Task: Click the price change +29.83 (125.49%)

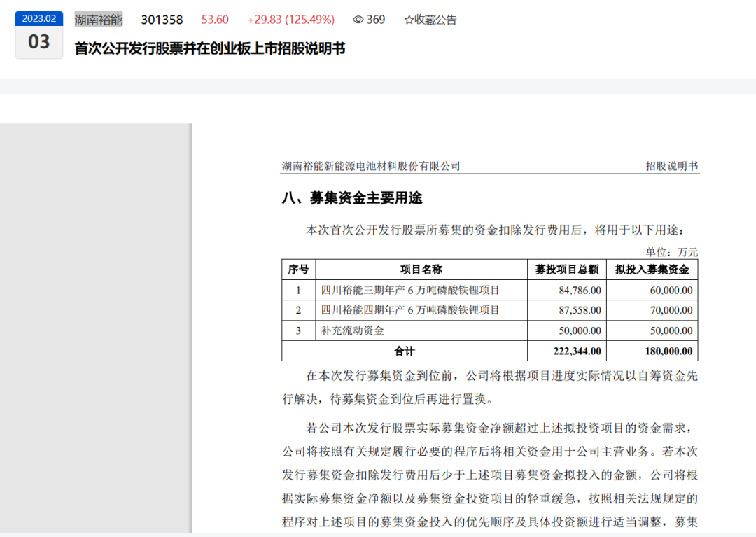Action: [290, 20]
